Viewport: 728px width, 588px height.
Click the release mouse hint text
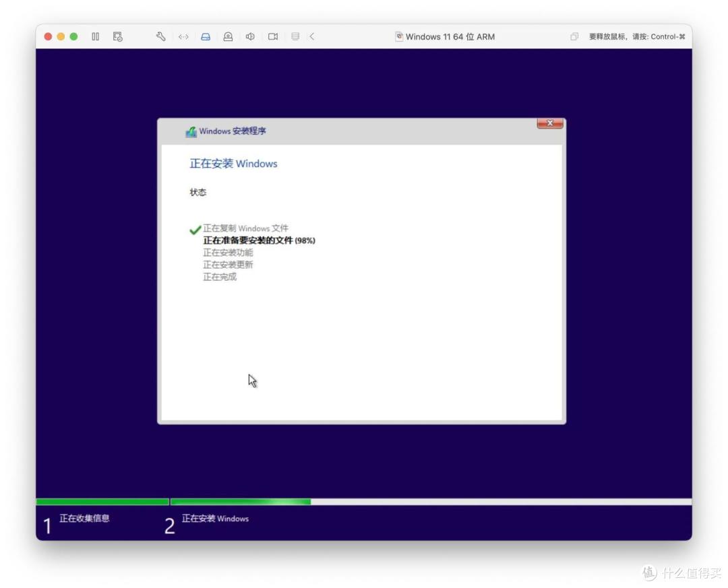coord(637,36)
